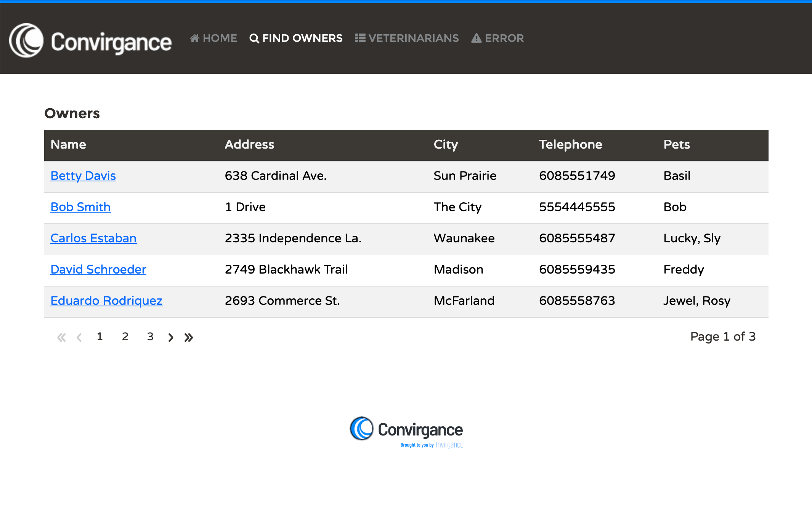The width and height of the screenshot is (812, 506).
Task: View David Schroeder's owner page
Action: click(x=98, y=269)
